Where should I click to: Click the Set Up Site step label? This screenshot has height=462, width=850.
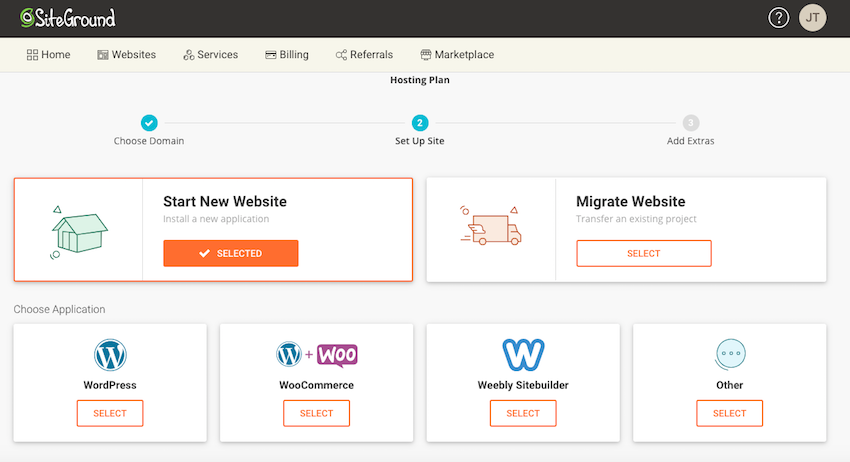point(420,141)
